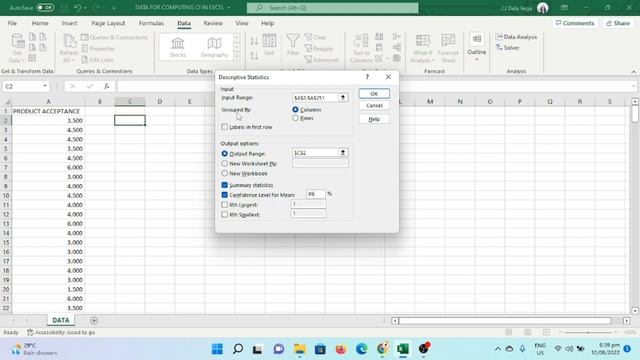
Task: Click the Input Range text field
Action: coord(315,98)
